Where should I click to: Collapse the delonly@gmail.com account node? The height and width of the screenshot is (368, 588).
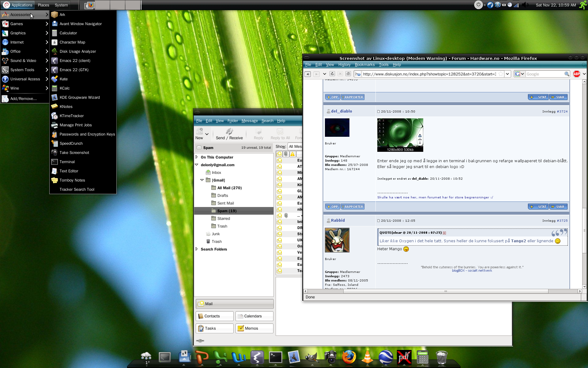197,165
